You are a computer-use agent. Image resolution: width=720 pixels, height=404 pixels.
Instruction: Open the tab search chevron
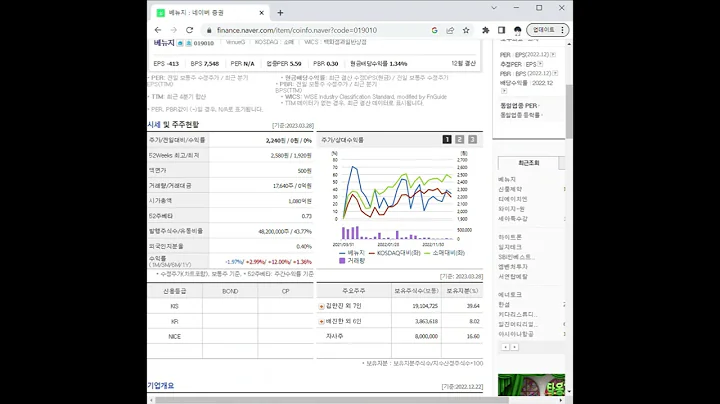pyautogui.click(x=494, y=8)
